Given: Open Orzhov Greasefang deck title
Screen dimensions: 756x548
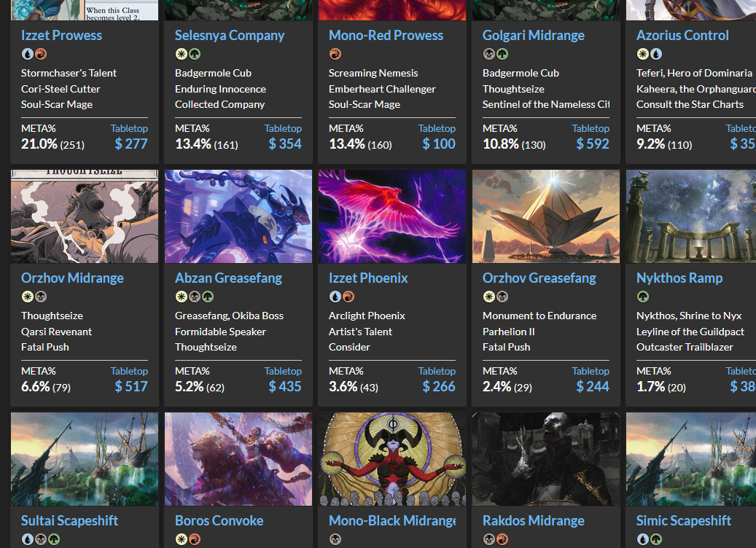Looking at the screenshot, I should coord(539,278).
